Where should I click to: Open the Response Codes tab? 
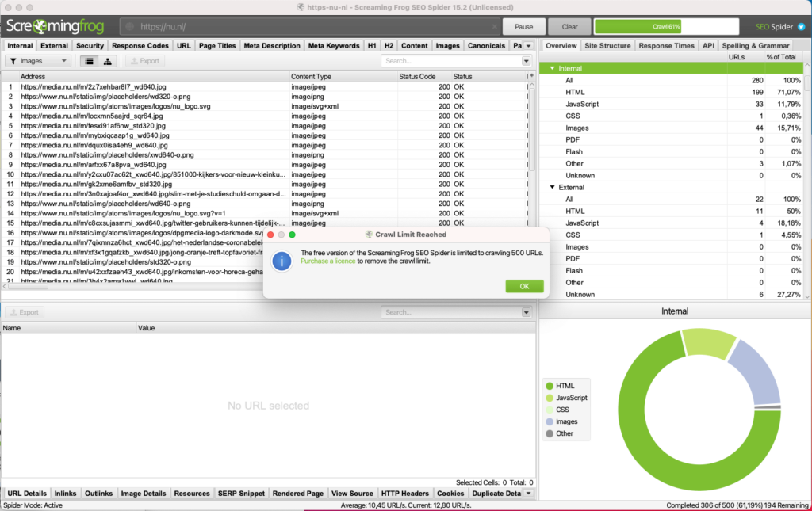click(140, 46)
